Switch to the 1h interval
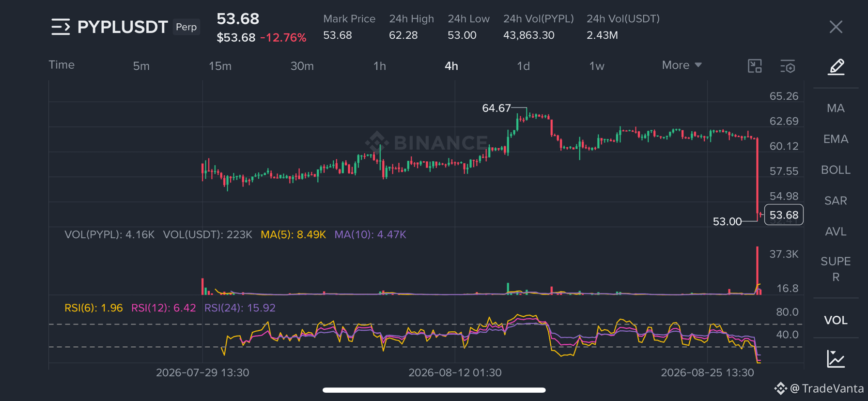Image resolution: width=868 pixels, height=401 pixels. 380,66
